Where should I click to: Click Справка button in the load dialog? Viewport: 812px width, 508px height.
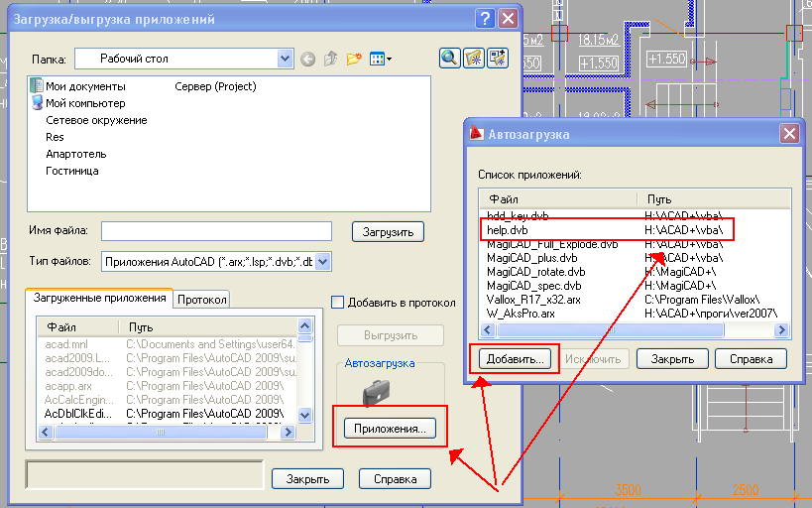point(396,479)
